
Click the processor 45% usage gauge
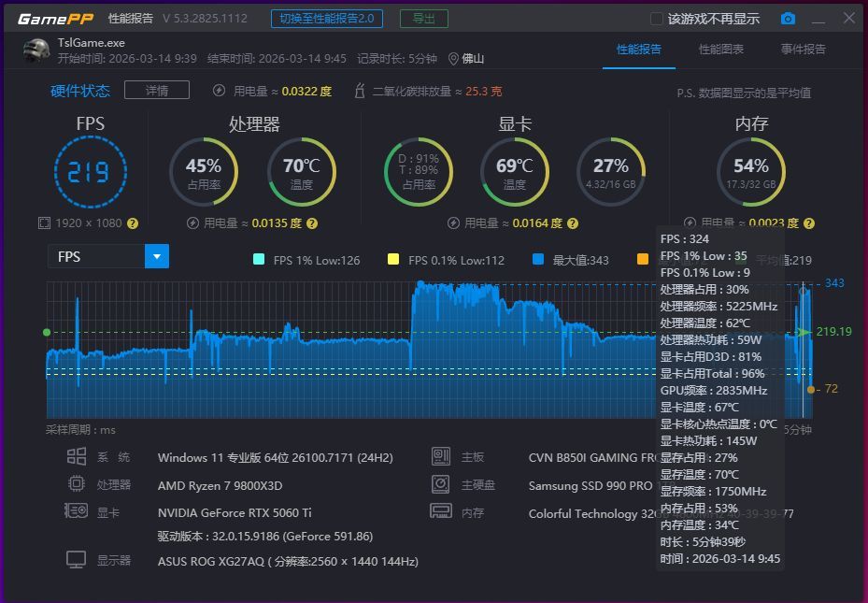click(204, 172)
